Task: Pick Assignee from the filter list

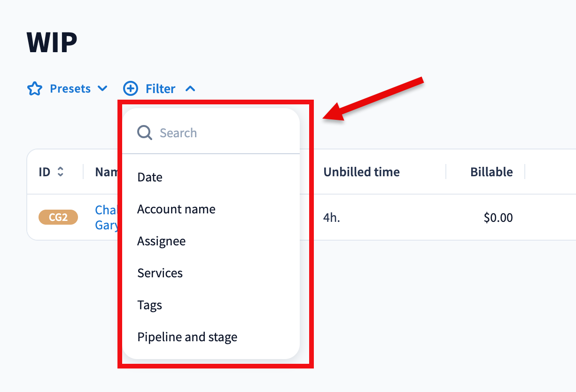Action: click(161, 241)
